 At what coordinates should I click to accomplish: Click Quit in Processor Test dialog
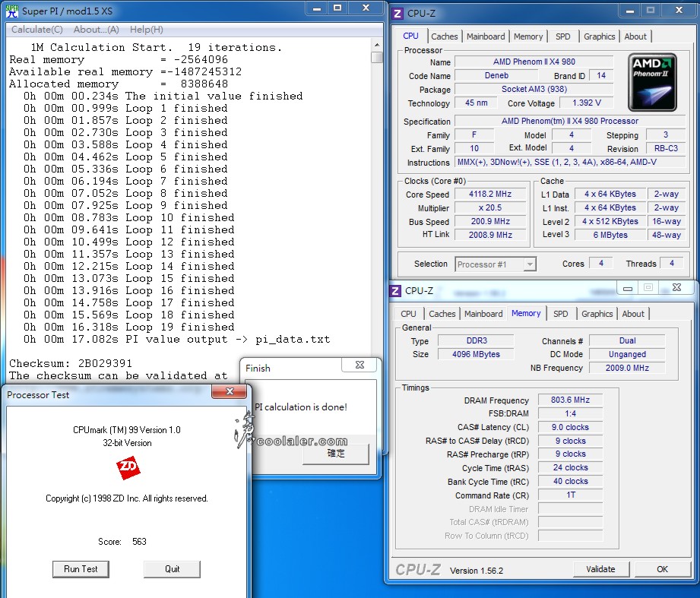(x=172, y=569)
